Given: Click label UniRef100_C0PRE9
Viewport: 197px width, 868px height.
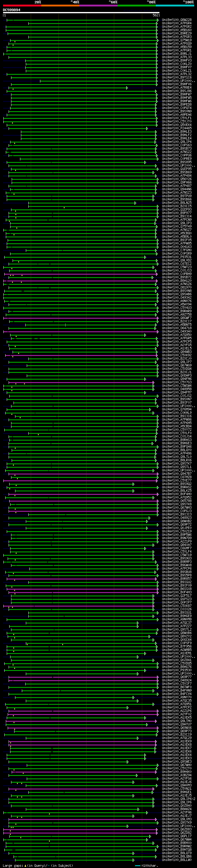Looking at the screenshot, I should point(177,159).
